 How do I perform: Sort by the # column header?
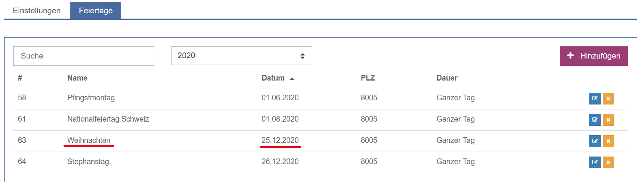(x=20, y=78)
